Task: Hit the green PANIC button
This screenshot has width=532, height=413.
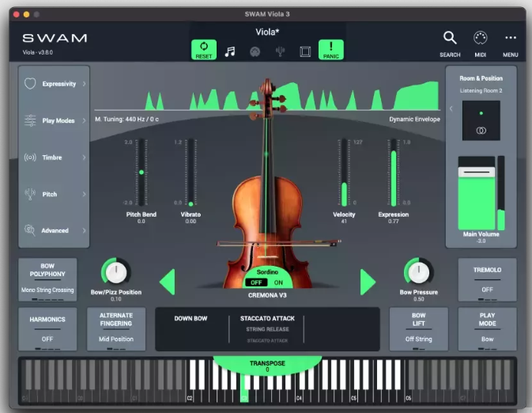Action: [x=330, y=50]
